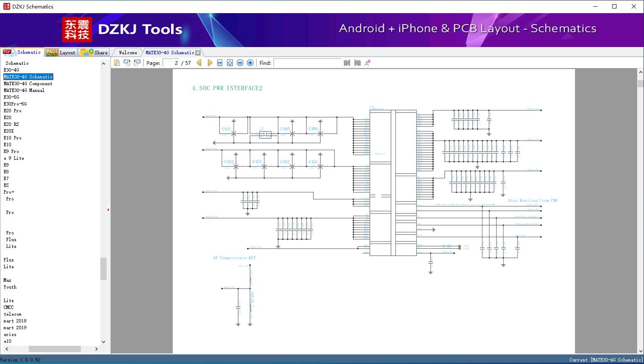Select the Youth tree item
Screen dimensions: 644x364
click(x=10, y=287)
